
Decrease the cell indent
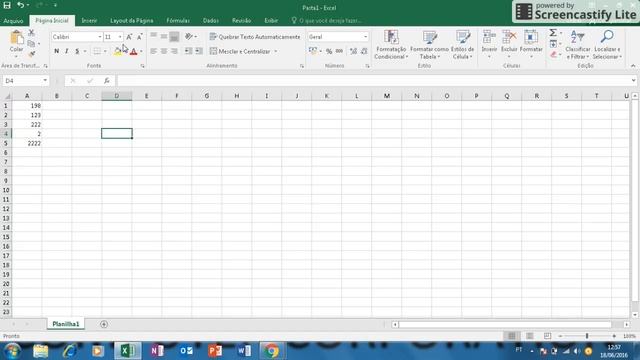[x=188, y=51]
